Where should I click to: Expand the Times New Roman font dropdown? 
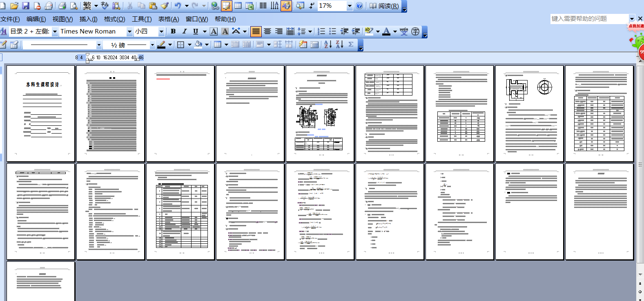(x=129, y=31)
